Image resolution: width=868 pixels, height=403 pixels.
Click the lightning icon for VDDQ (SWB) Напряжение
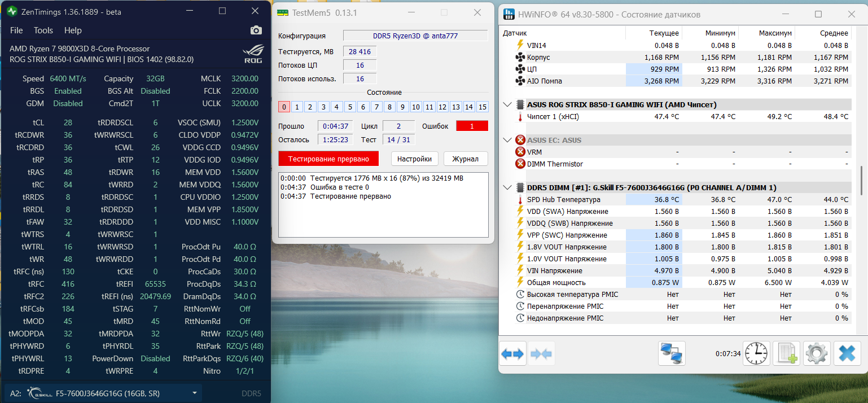(520, 223)
